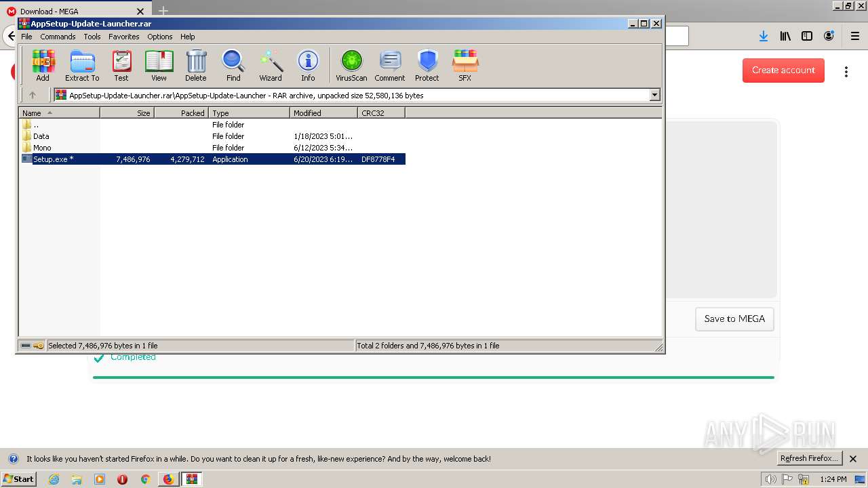Open the Commands menu
The width and height of the screenshot is (868, 488).
click(x=58, y=37)
